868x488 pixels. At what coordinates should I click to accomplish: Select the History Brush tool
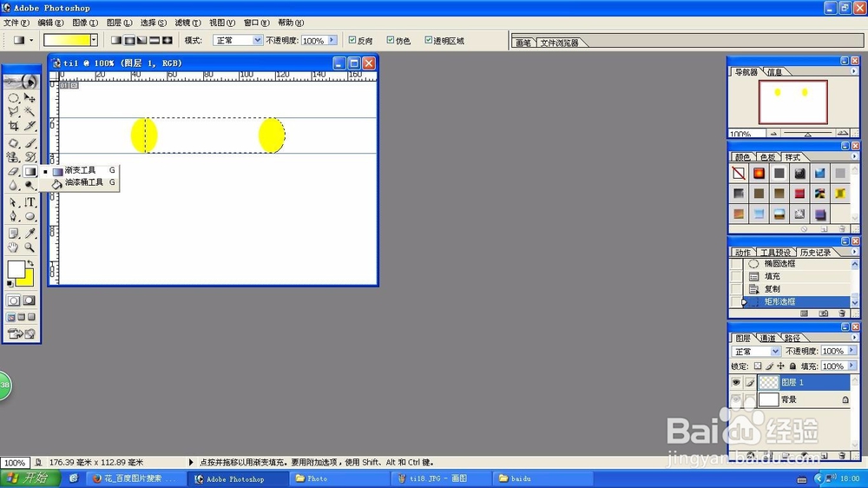coord(30,157)
